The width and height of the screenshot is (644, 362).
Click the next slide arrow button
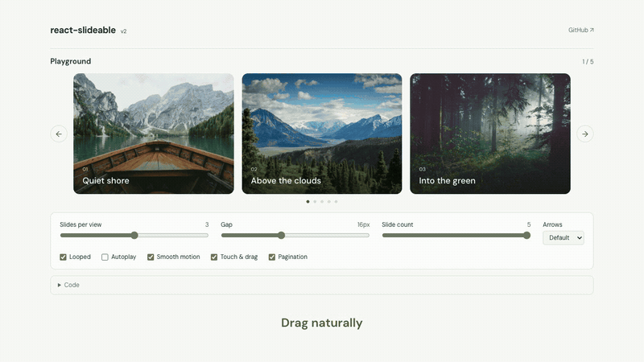pyautogui.click(x=585, y=134)
